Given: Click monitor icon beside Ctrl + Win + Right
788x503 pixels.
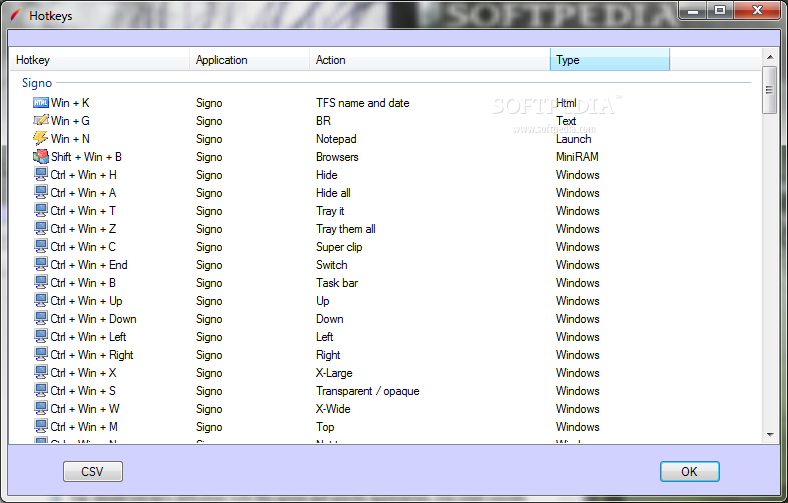Looking at the screenshot, I should [x=41, y=354].
